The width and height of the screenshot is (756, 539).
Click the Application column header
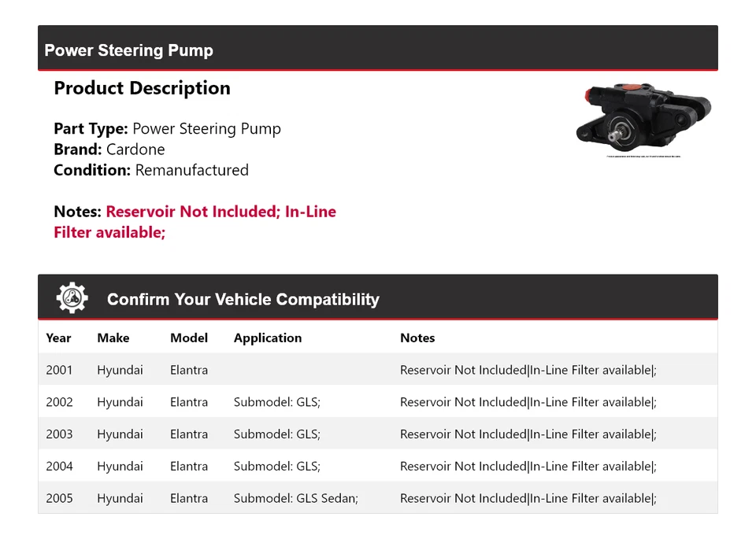pyautogui.click(x=268, y=338)
